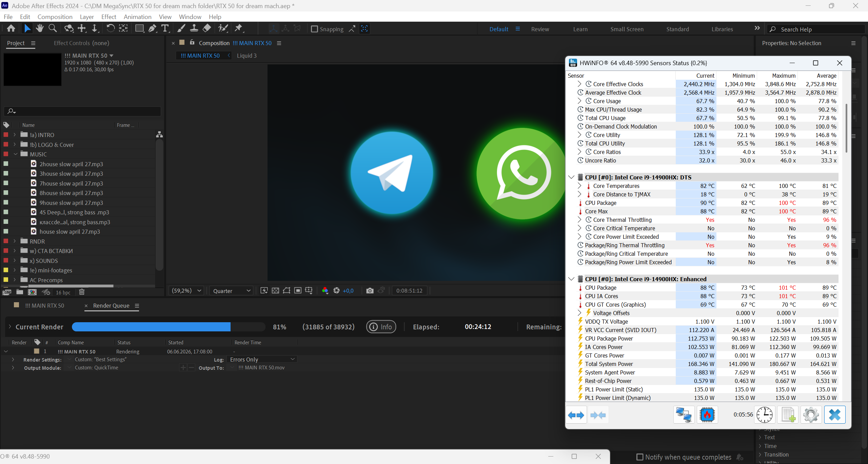Open HWiNFO settings gear
Image resolution: width=868 pixels, height=464 pixels.
coord(811,414)
